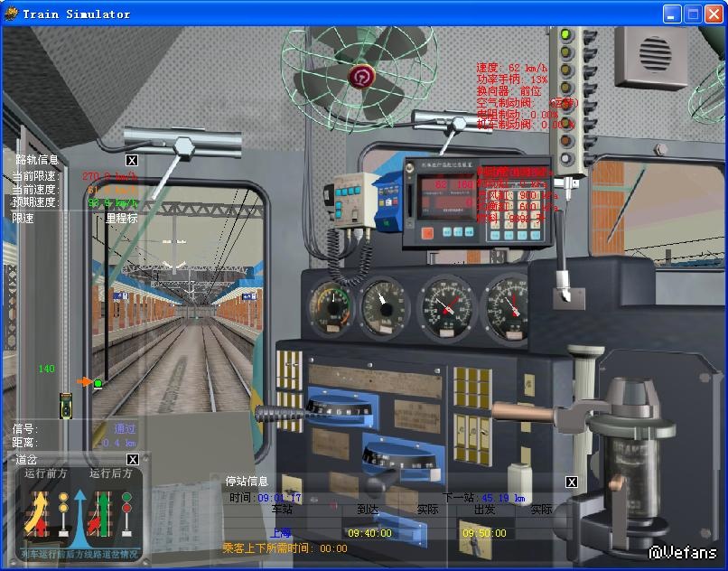The height and width of the screenshot is (571, 728).
Task: Click the left windshield wiper motor
Action: coord(183,142)
